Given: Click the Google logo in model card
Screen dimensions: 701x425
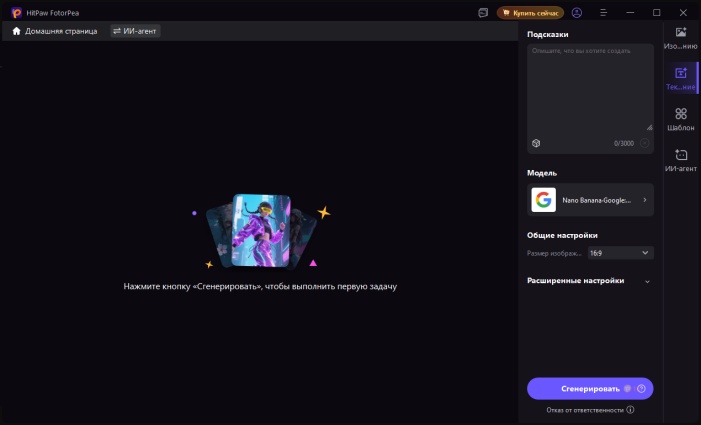Looking at the screenshot, I should pyautogui.click(x=543, y=200).
